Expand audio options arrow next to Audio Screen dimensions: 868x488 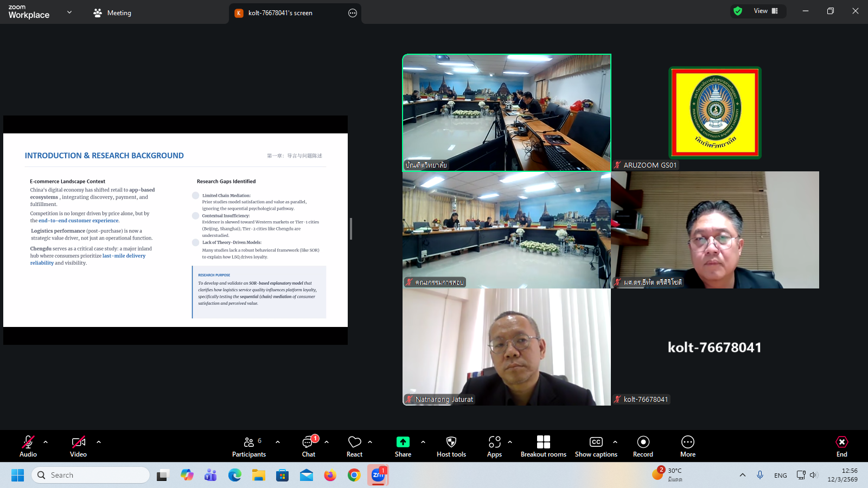pyautogui.click(x=46, y=442)
